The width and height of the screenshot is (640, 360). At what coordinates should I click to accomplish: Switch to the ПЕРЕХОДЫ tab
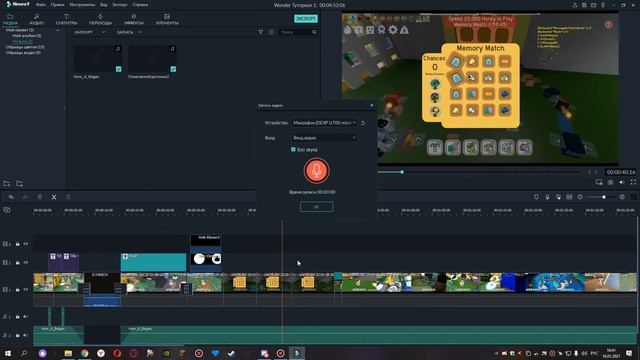point(100,19)
